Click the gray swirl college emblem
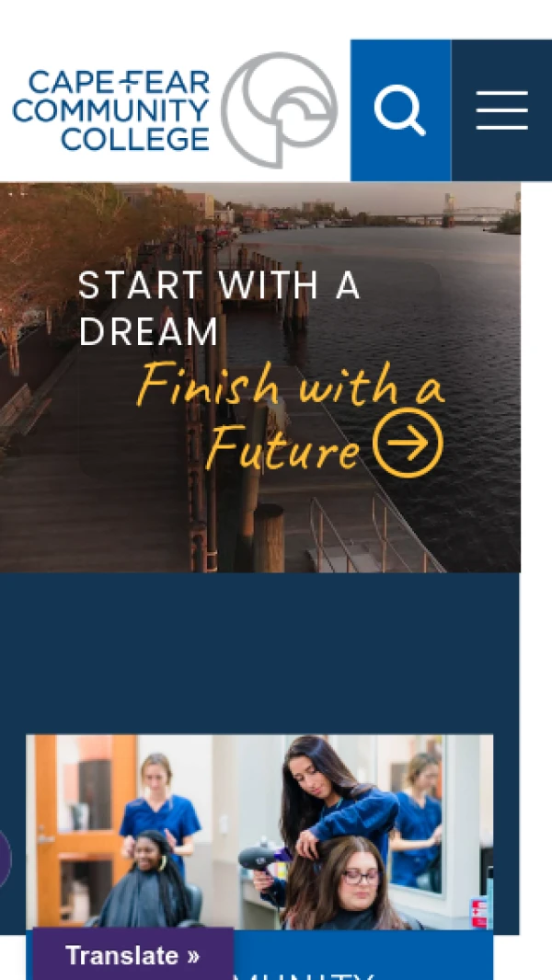This screenshot has width=552, height=980. coord(280,110)
